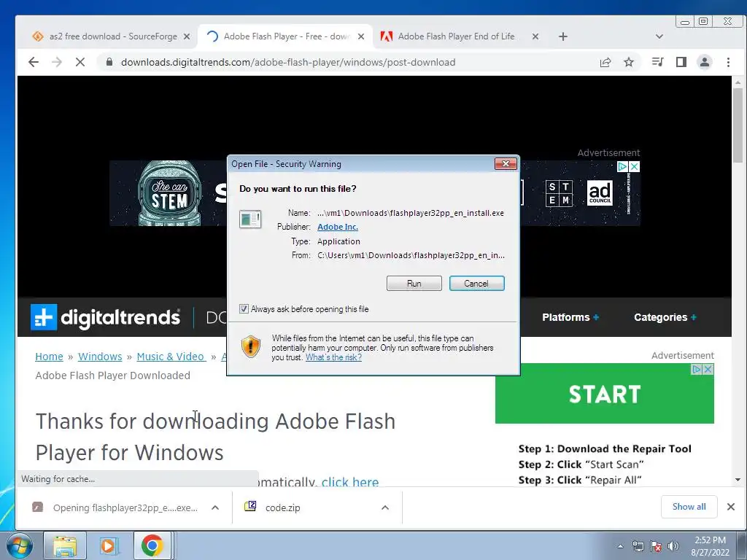Viewport: 747px width, 560px height.
Task: Open options for the code.zip download
Action: (x=385, y=507)
